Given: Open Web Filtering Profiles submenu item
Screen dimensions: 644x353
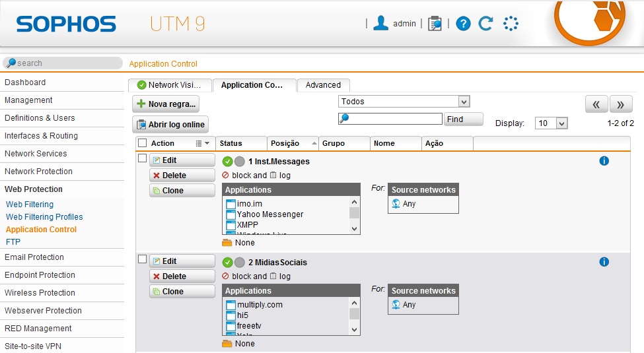Looking at the screenshot, I should 44,216.
